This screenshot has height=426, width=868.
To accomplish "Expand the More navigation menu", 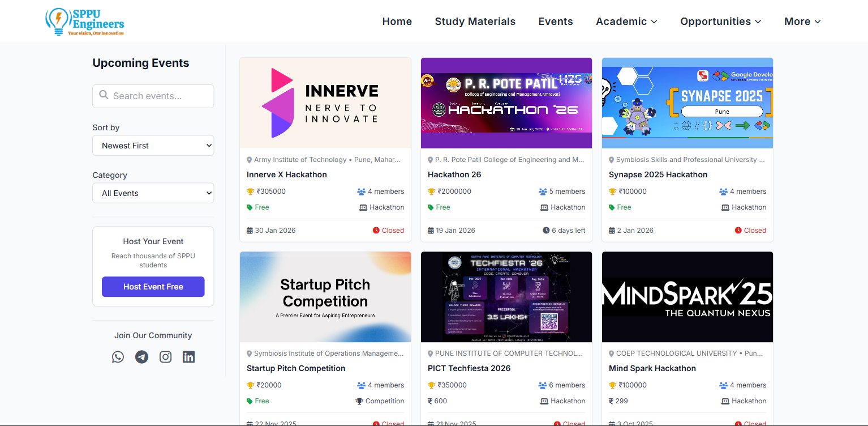I will [x=802, y=22].
